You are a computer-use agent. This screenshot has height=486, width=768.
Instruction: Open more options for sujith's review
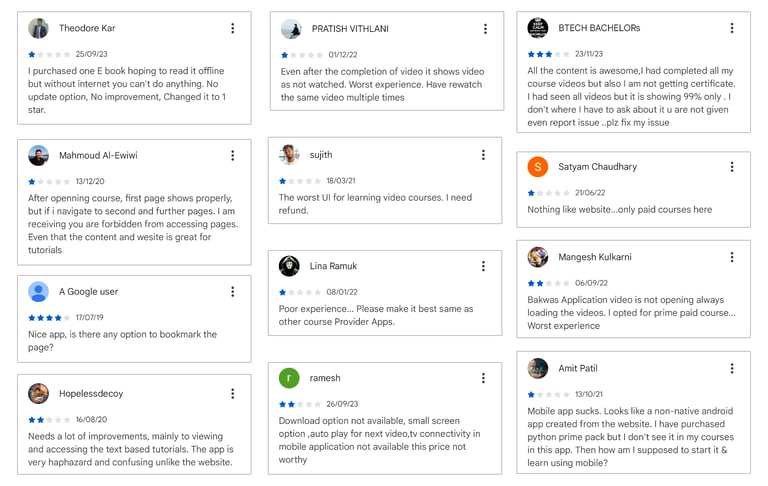tap(483, 155)
